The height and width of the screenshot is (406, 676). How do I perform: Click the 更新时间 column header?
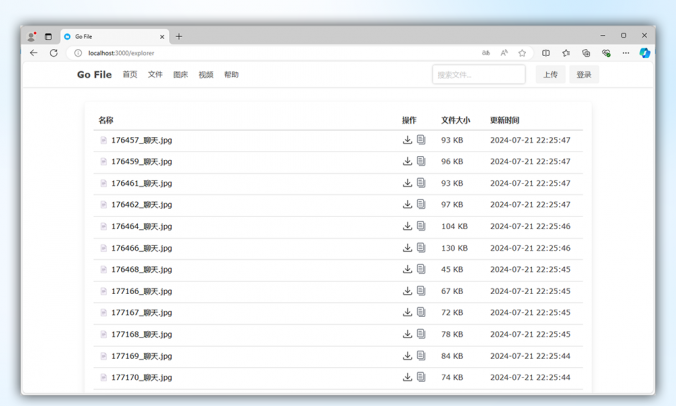[504, 120]
